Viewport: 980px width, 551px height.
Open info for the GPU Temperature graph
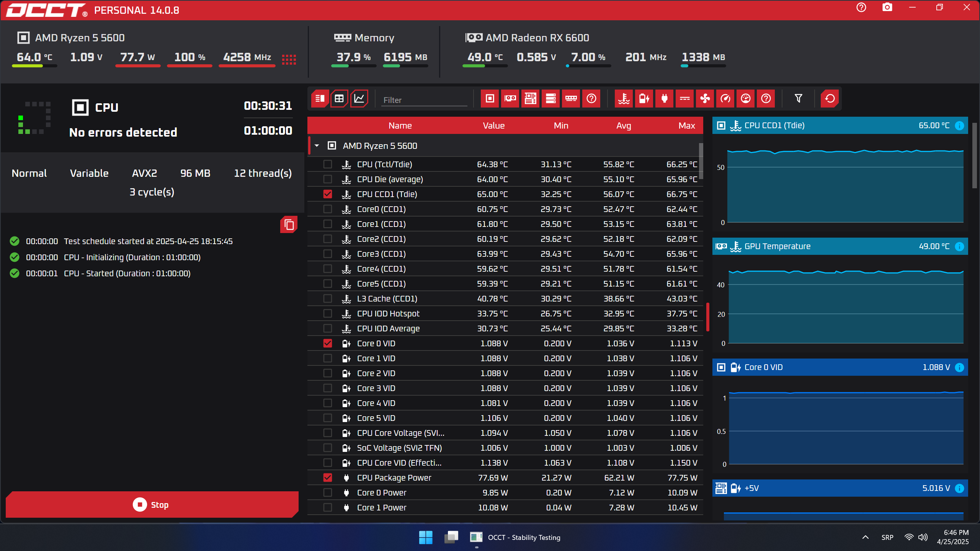pyautogui.click(x=959, y=246)
